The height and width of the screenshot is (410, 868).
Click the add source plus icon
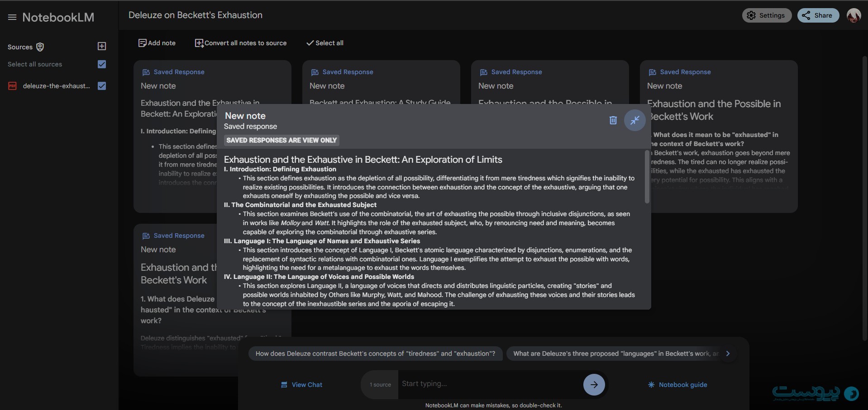pyautogui.click(x=102, y=46)
